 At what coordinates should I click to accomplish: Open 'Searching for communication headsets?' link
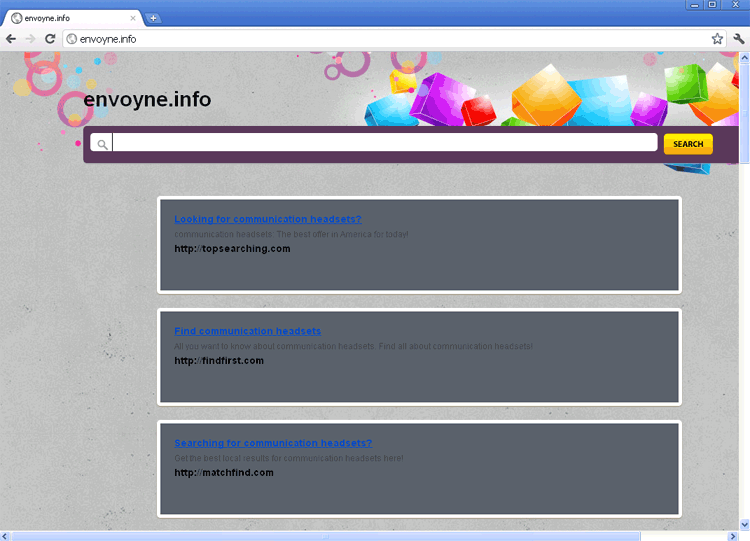pos(272,443)
